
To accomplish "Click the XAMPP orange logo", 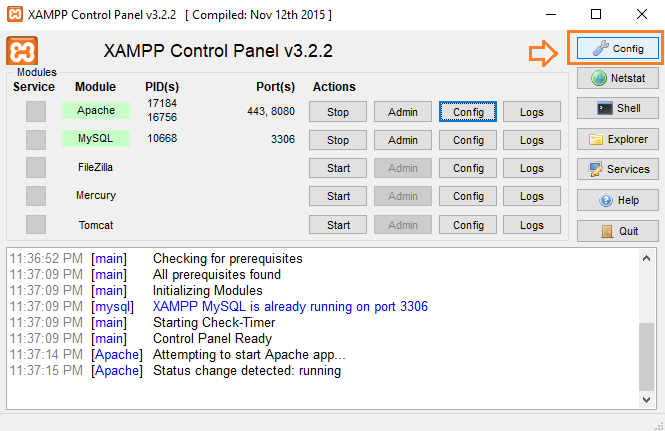I will [22, 51].
